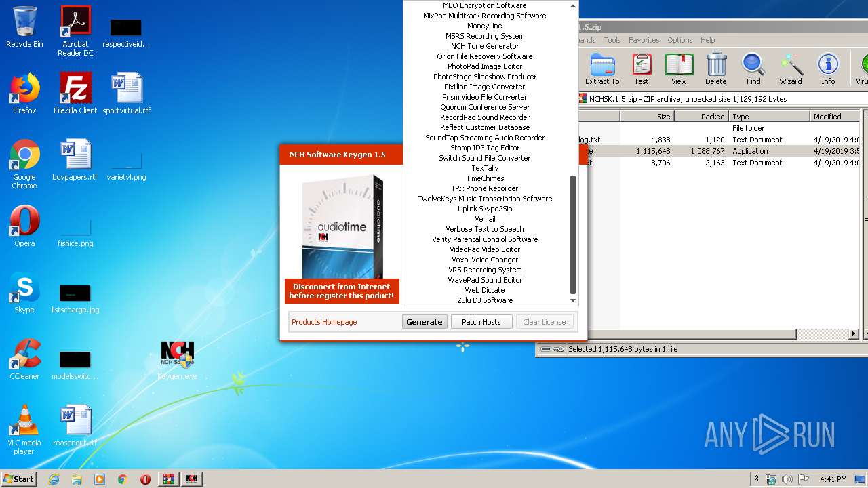The height and width of the screenshot is (488, 868).
Task: Open WinRAR Help menu
Action: pyautogui.click(x=708, y=40)
